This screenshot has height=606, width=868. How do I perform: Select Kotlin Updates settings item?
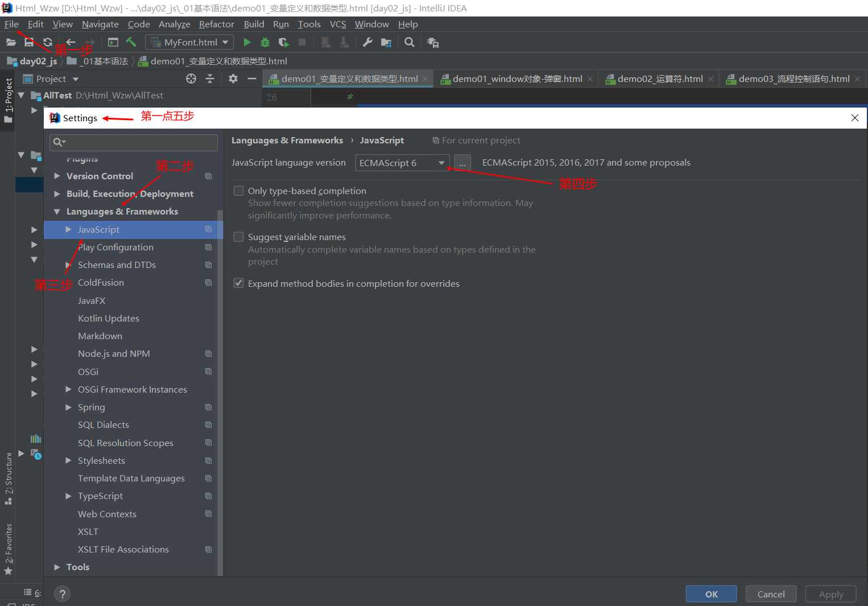(x=109, y=319)
